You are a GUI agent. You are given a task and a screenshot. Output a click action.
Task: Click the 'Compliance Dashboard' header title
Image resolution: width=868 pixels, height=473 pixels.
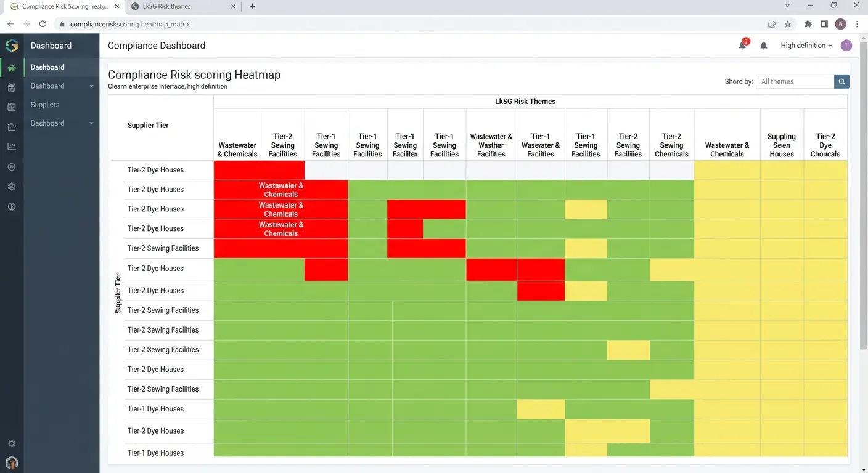(157, 46)
